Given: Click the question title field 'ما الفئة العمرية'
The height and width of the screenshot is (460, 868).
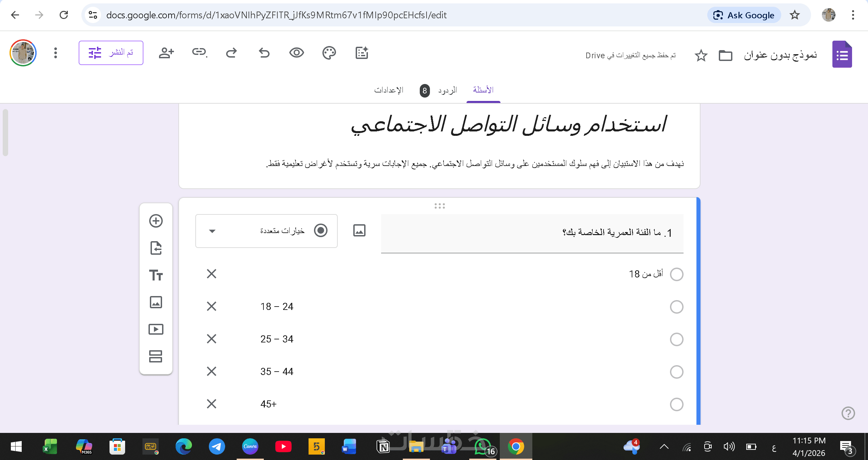Looking at the screenshot, I should tap(532, 233).
